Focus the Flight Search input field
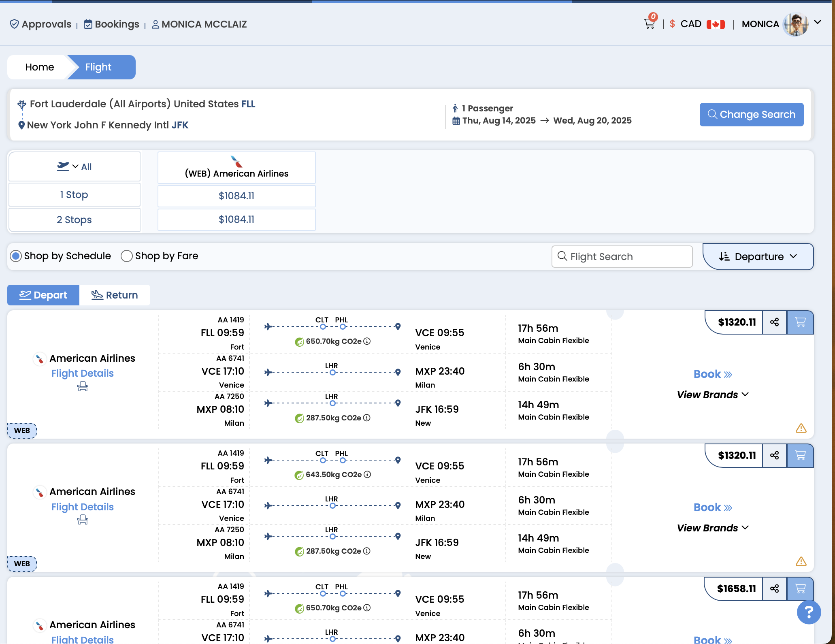 [622, 256]
